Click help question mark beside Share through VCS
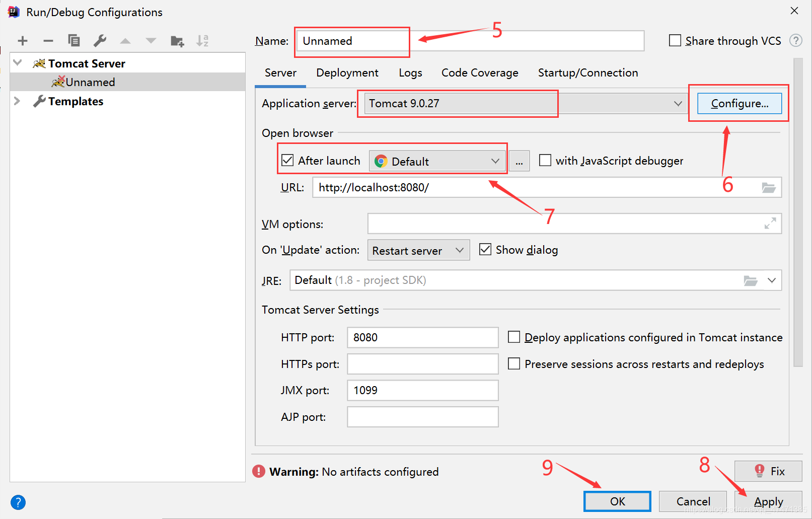Image resolution: width=812 pixels, height=519 pixels. [x=796, y=41]
